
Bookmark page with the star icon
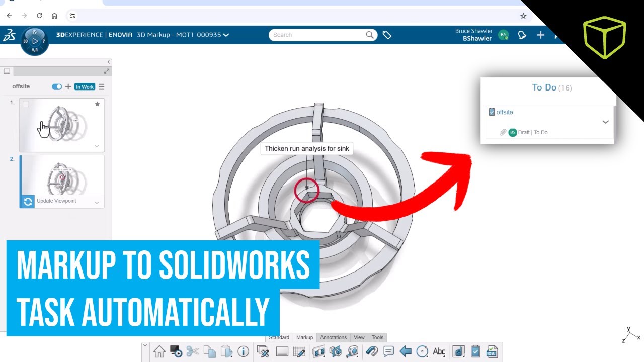pos(523,16)
